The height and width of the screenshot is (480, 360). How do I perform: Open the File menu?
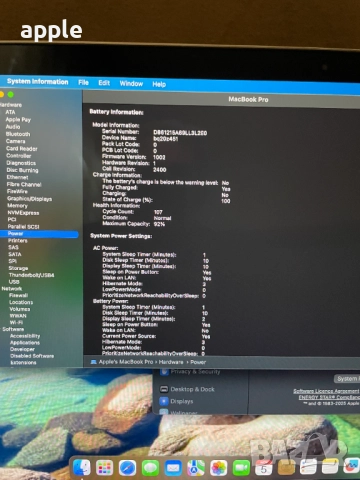tap(83, 82)
